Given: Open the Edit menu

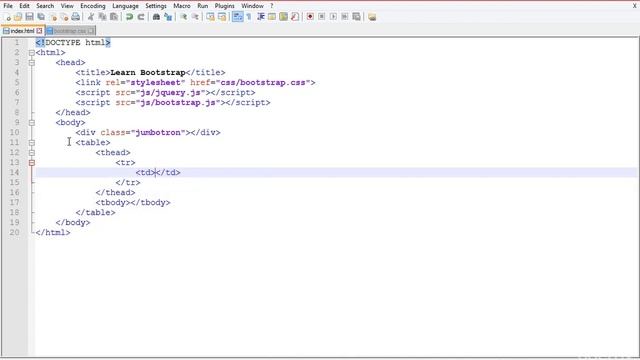Looking at the screenshot, I should click(24, 6).
